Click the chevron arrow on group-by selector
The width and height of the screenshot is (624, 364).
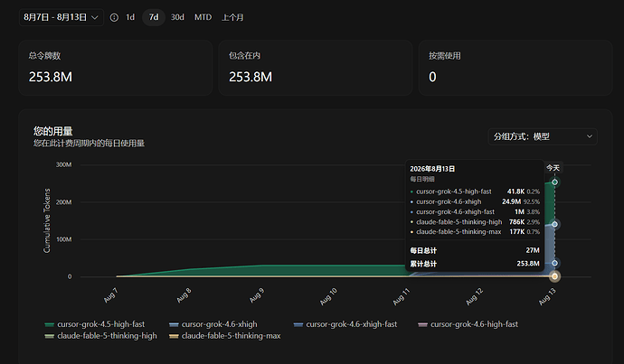pyautogui.click(x=590, y=136)
